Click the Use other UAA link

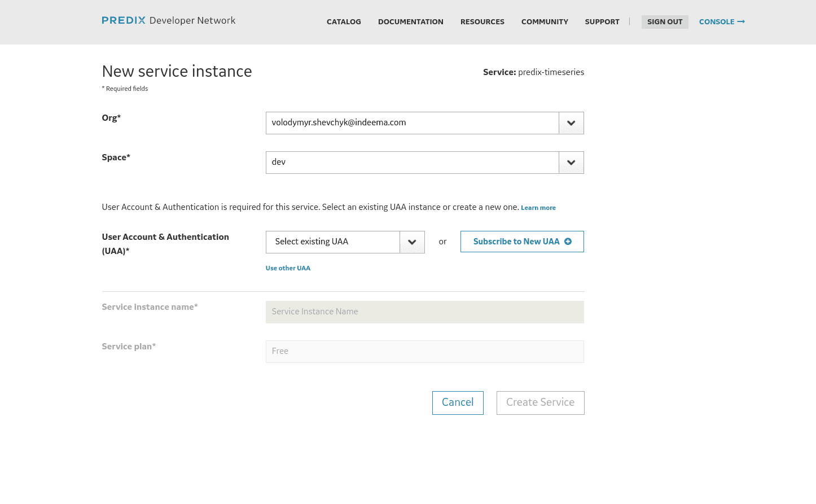click(x=288, y=268)
